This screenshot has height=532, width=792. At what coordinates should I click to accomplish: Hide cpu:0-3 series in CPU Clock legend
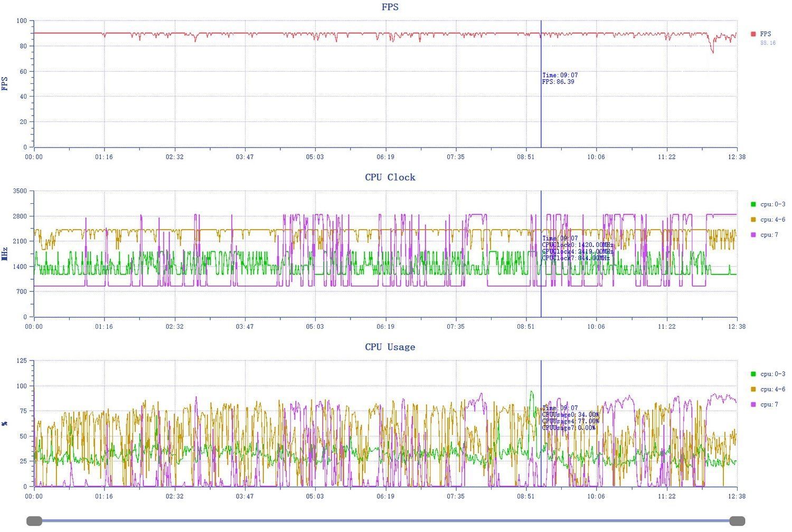click(x=772, y=204)
